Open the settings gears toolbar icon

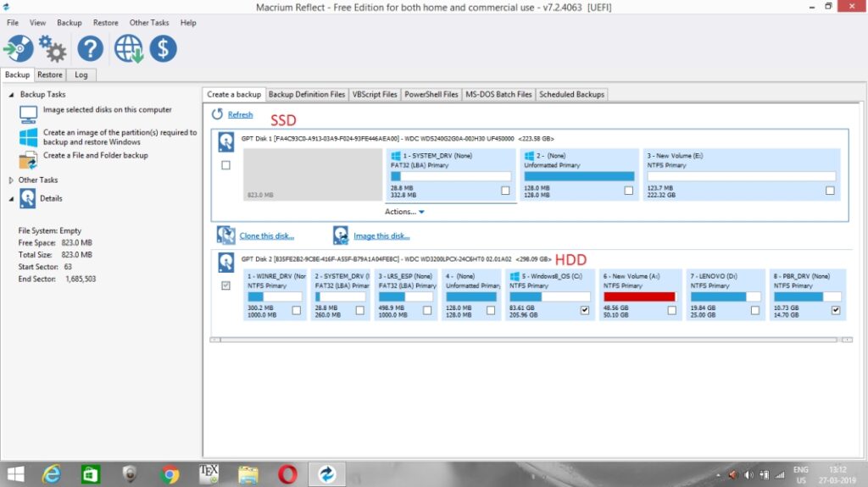[x=53, y=49]
